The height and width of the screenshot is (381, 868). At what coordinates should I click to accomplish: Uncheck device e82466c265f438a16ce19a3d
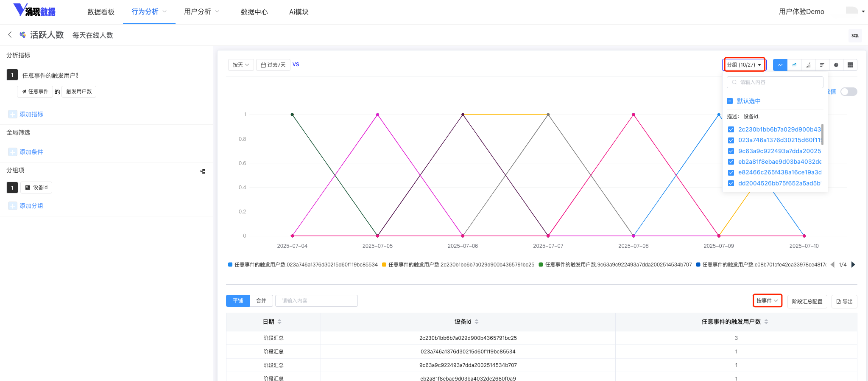click(x=731, y=173)
